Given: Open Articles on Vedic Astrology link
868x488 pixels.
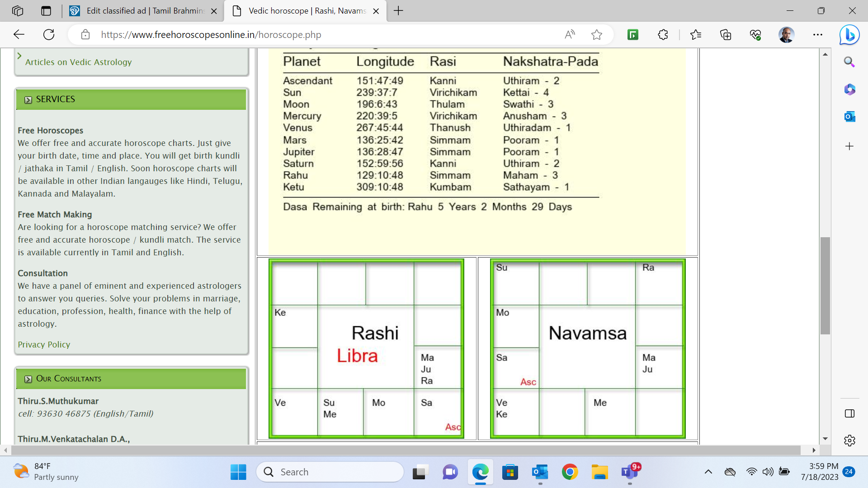Looking at the screenshot, I should (78, 62).
